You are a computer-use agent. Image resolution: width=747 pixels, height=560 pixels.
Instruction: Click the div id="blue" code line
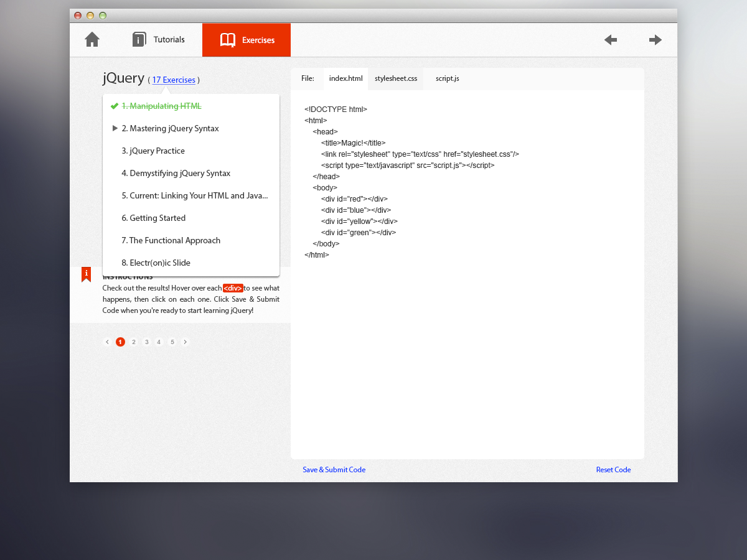[356, 210]
